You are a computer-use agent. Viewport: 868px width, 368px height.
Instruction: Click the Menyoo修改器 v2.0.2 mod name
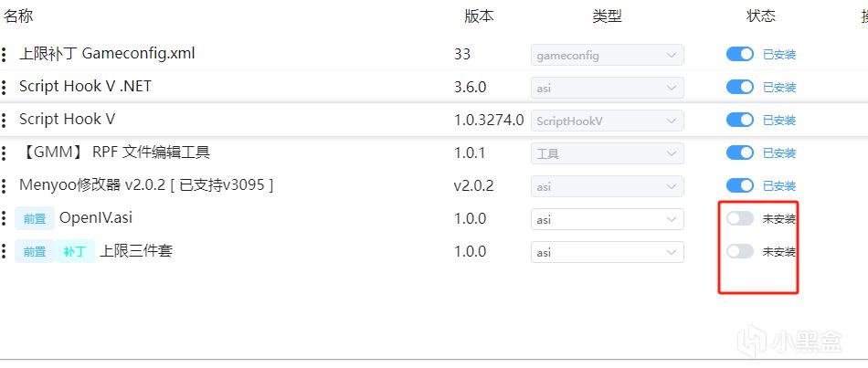point(146,185)
